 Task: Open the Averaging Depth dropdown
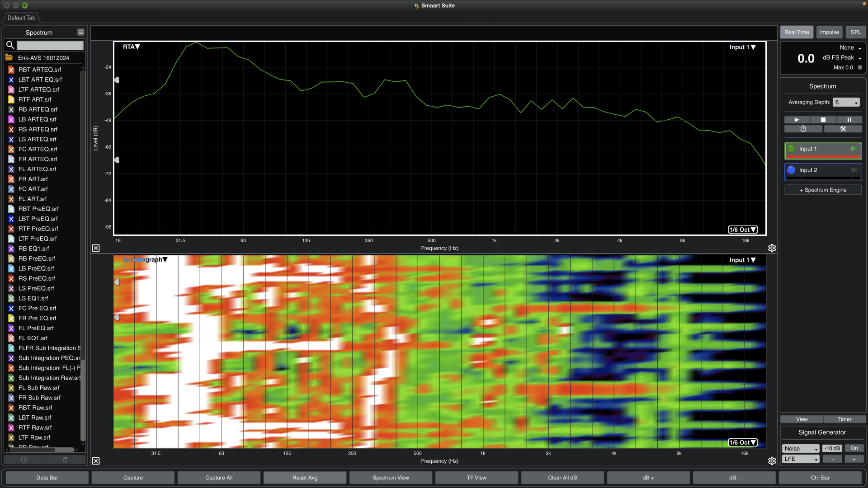pos(846,103)
